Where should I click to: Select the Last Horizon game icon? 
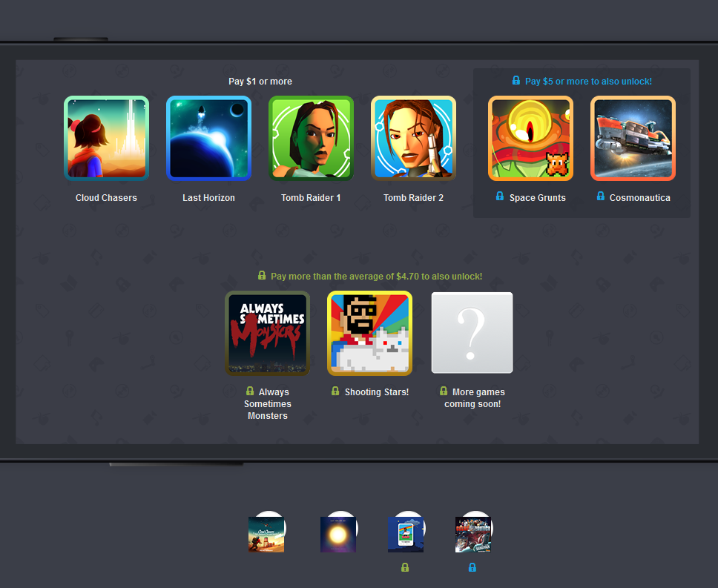[x=209, y=138]
